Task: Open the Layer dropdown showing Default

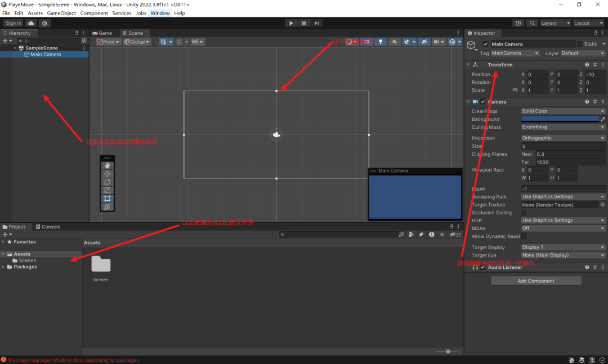Action: point(583,53)
